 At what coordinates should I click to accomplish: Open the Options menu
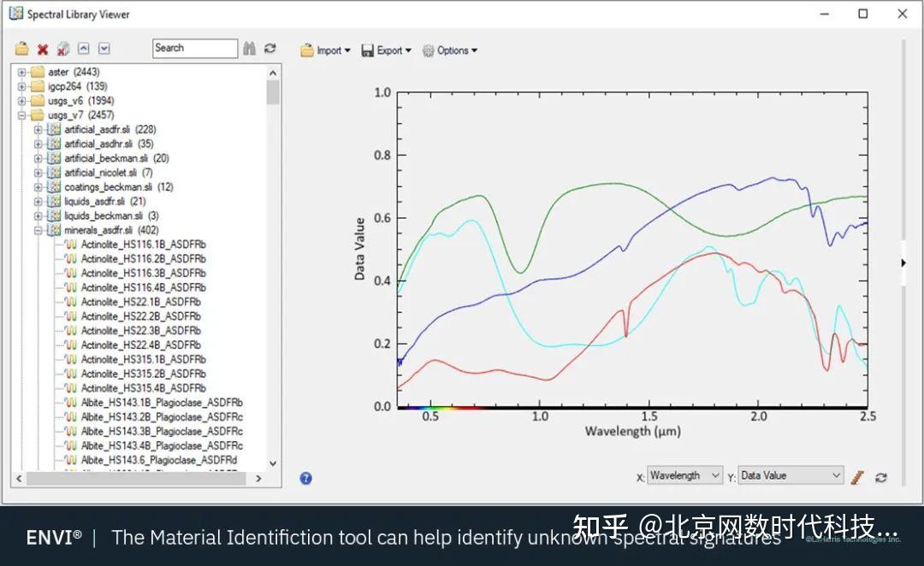(449, 50)
